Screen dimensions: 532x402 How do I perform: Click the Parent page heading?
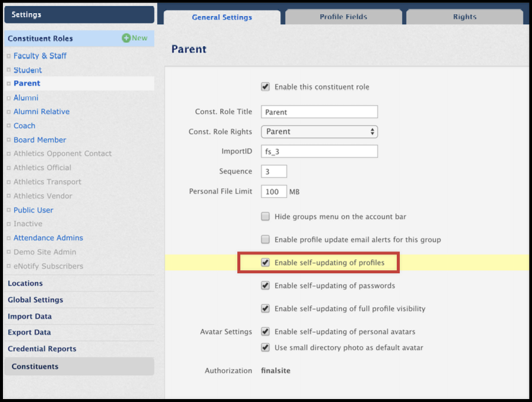click(x=188, y=49)
